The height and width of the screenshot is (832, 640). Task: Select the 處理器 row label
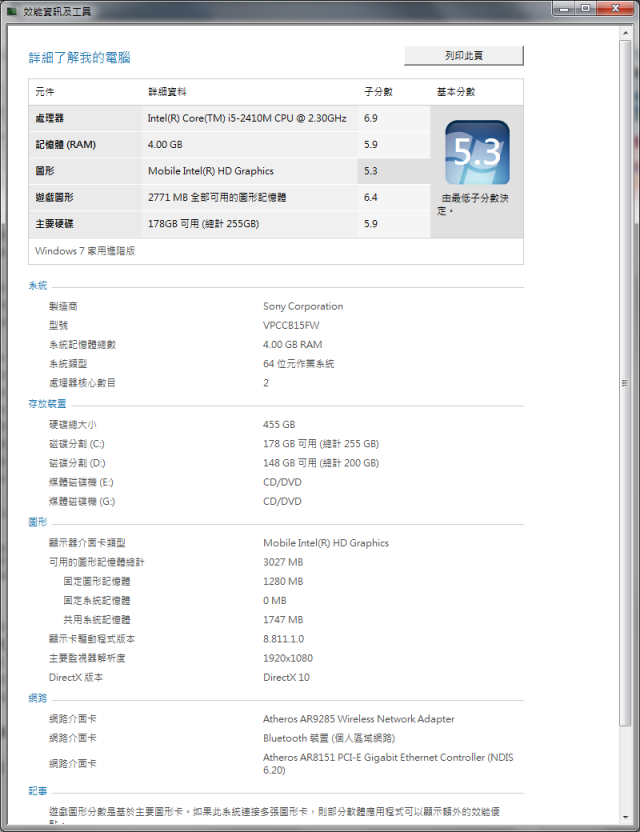point(49,118)
